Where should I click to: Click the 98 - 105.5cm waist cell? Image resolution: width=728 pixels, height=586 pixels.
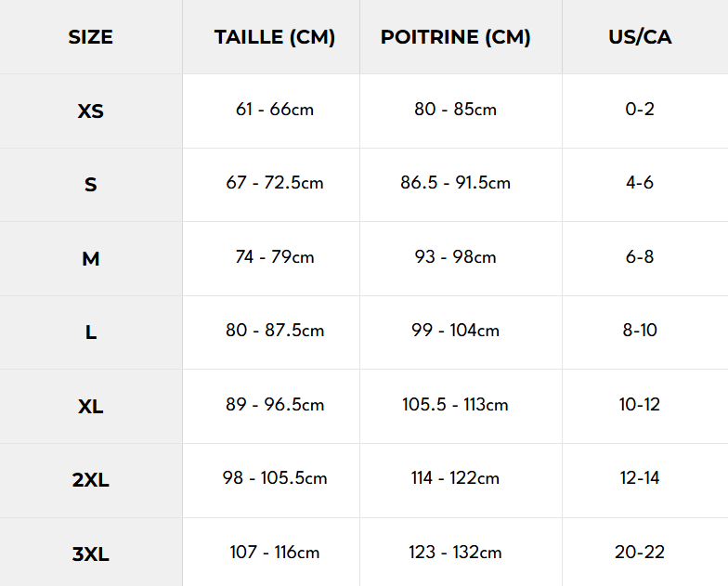274,478
